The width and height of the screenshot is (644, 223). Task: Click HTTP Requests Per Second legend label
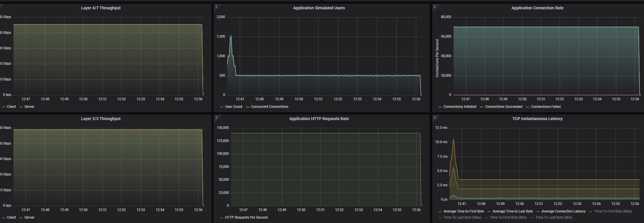click(246, 217)
